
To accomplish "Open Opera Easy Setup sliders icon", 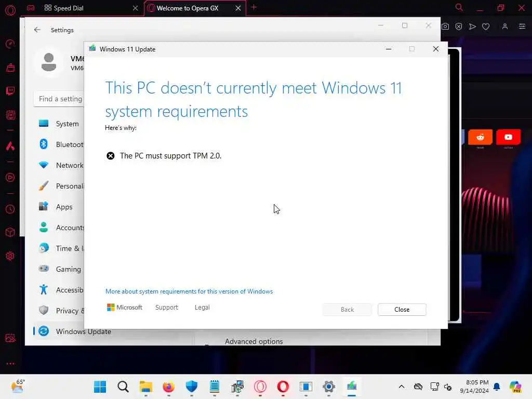I will 522,26.
